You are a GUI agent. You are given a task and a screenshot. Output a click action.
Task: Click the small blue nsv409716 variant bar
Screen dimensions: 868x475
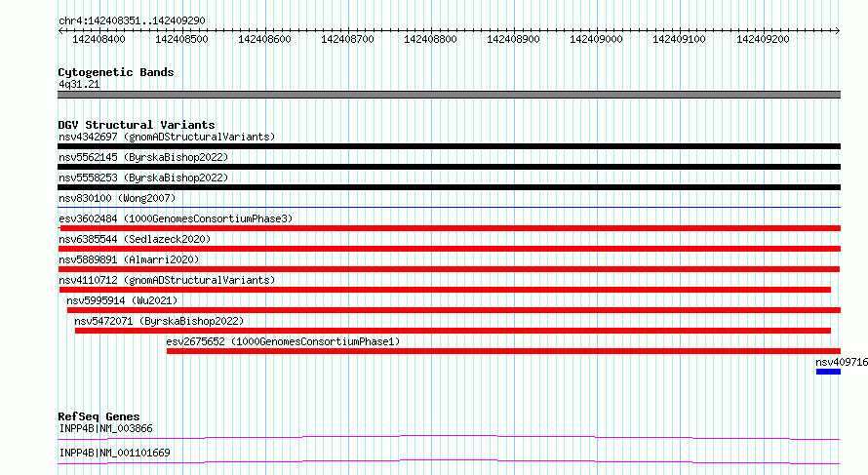[828, 372]
